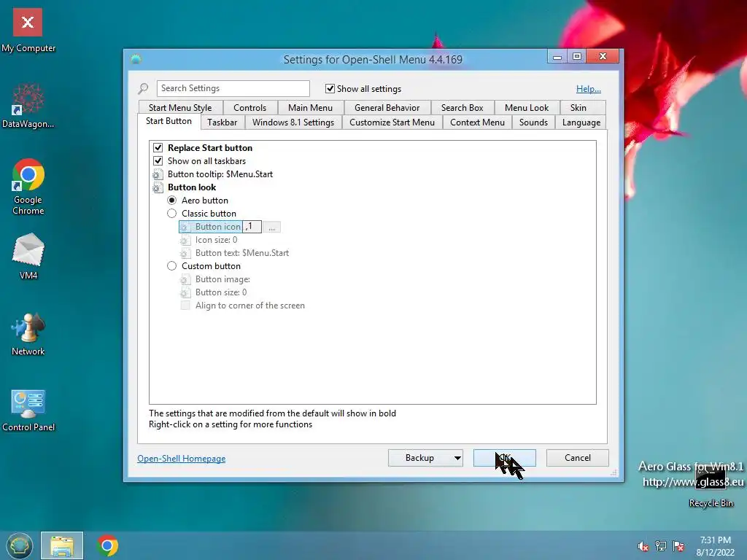
Task: Open DataWagon desktop shortcut
Action: pos(28,106)
